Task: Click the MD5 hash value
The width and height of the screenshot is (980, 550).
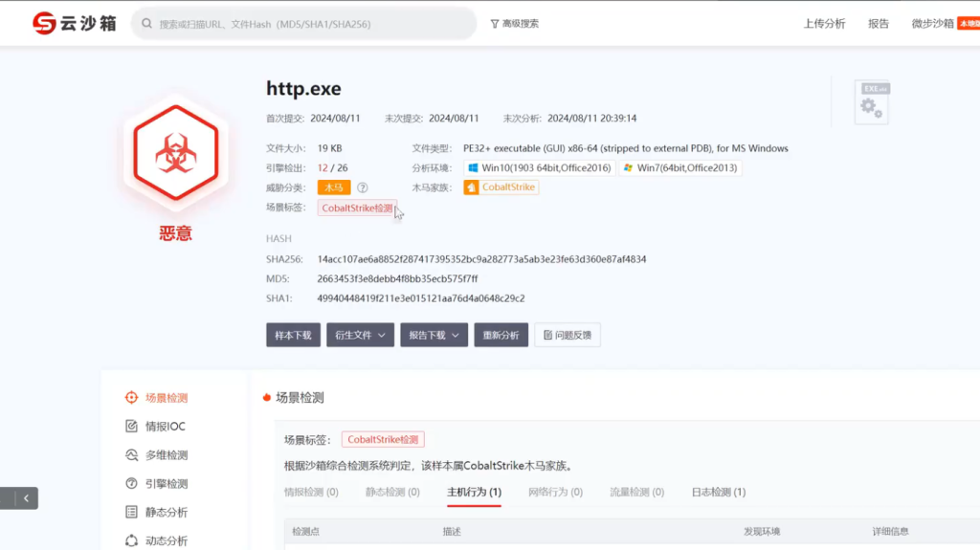Action: coord(397,278)
